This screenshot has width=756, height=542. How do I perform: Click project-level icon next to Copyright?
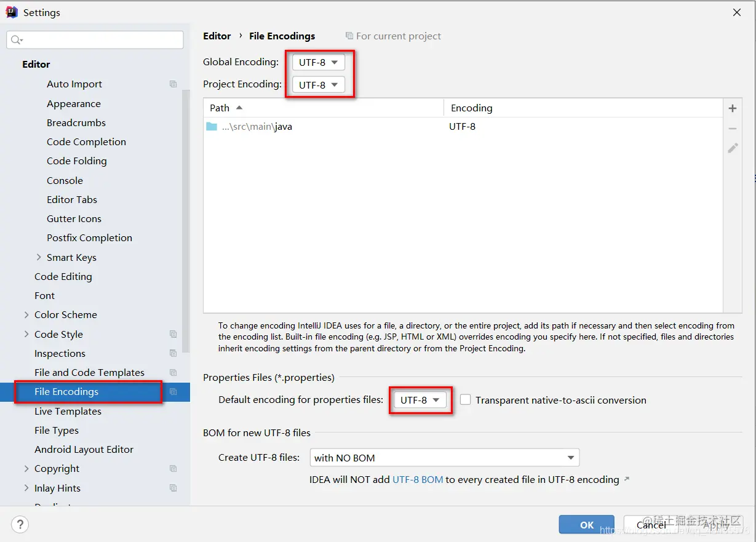(x=173, y=469)
